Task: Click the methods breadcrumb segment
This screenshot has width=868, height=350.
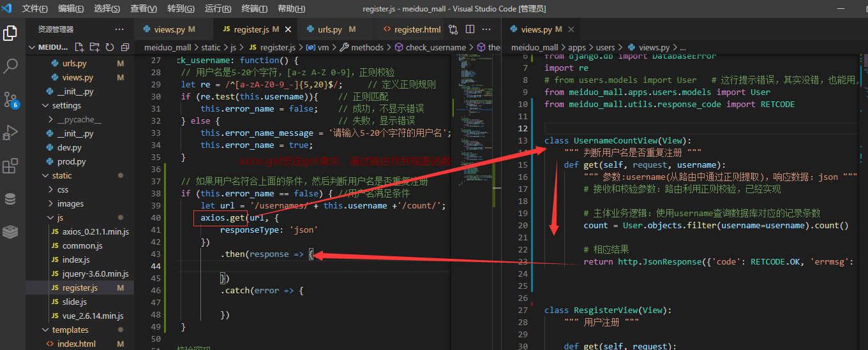Action: point(367,47)
